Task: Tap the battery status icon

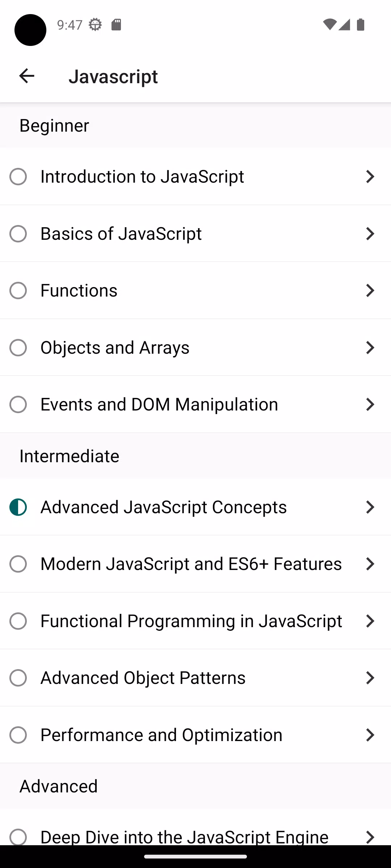Action: 361,25
